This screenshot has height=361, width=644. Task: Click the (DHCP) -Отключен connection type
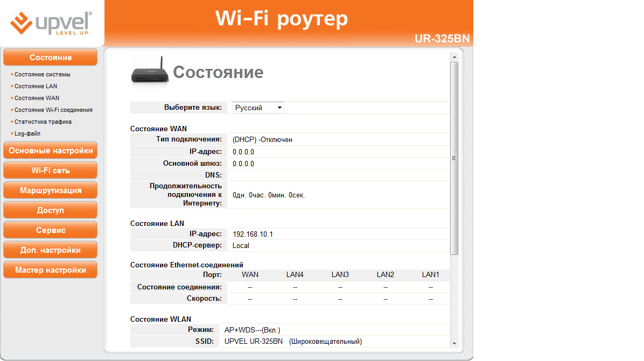(262, 139)
